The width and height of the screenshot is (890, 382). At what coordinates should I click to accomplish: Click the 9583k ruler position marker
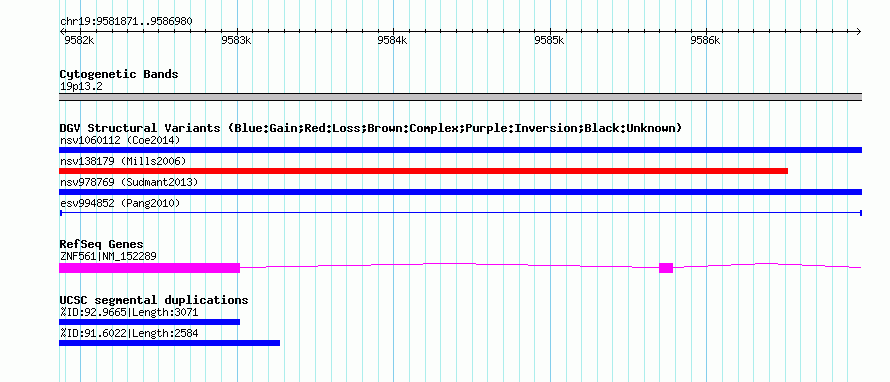tap(237, 40)
